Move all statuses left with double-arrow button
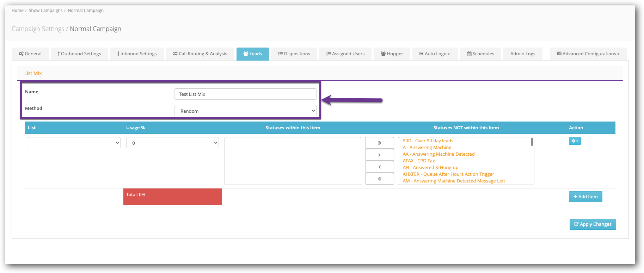The image size is (644, 273). 379,179
